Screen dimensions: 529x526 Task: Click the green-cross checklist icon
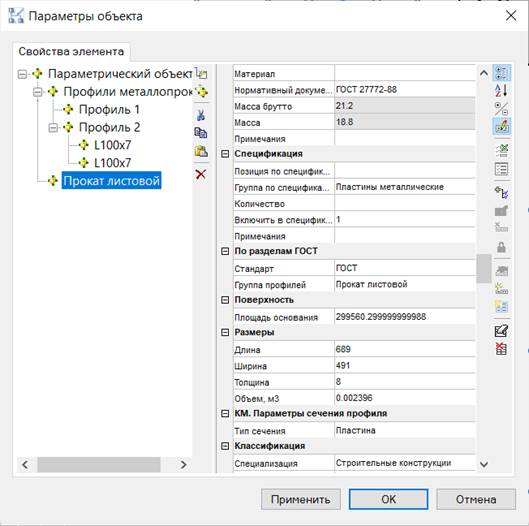(501, 150)
